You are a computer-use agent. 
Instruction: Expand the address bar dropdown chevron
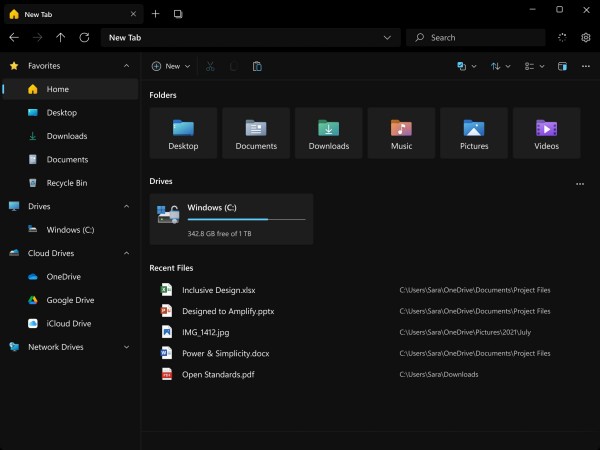pos(387,38)
